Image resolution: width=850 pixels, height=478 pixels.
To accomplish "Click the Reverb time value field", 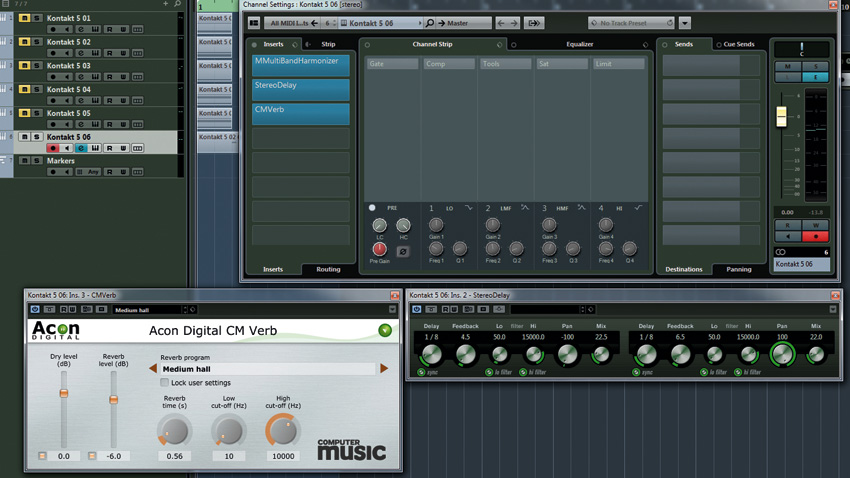I will [x=175, y=456].
